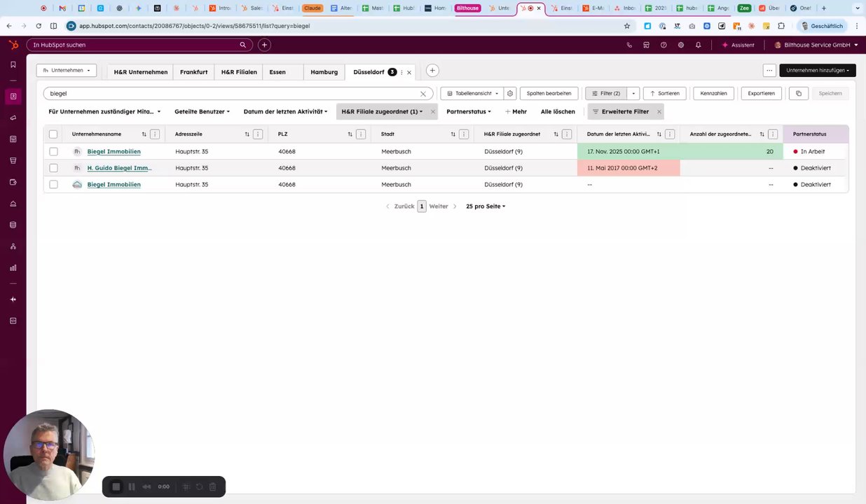Switch to the H&R Filialen view tab

click(x=239, y=72)
